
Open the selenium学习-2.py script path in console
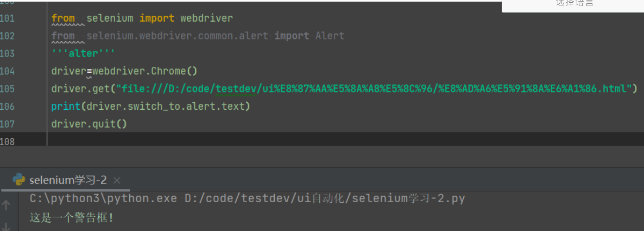(325, 199)
